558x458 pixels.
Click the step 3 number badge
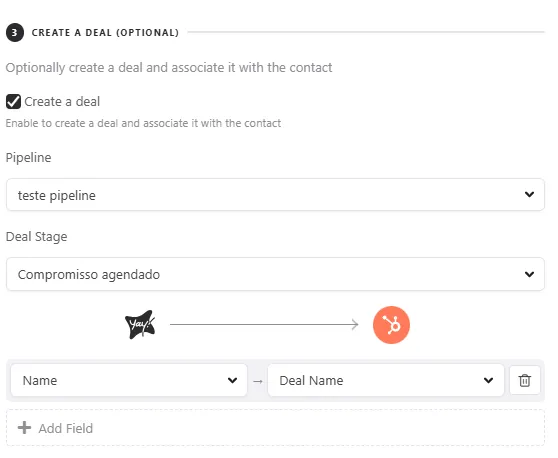click(x=15, y=33)
